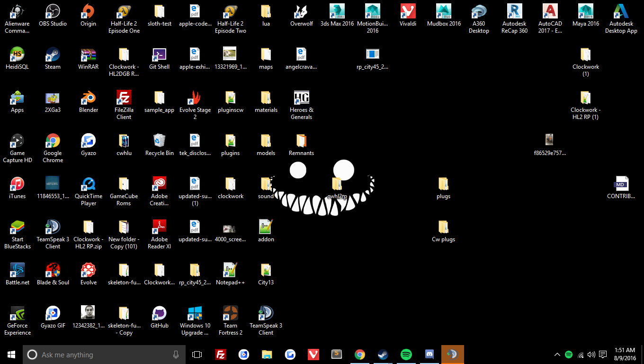Image resolution: width=644 pixels, height=364 pixels.
Task: Select the Blade & Soul shortcut
Action: (x=53, y=274)
